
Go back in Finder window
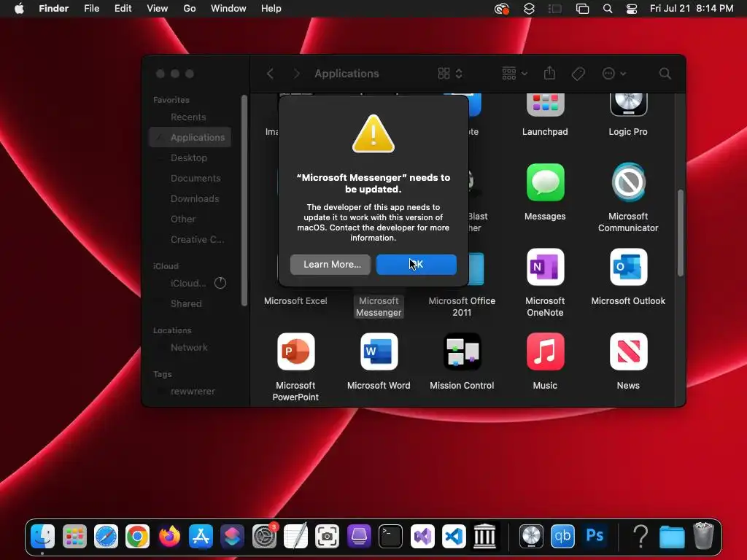point(270,74)
